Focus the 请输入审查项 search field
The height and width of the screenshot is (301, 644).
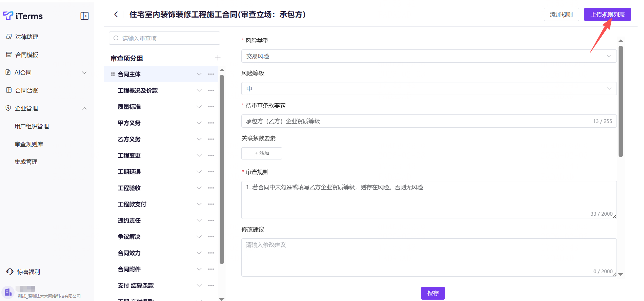pos(164,38)
